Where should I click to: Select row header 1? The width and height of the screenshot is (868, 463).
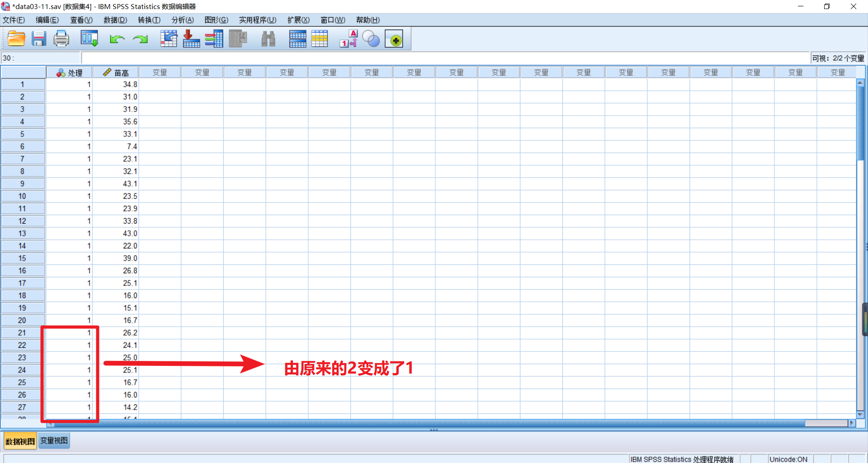click(23, 84)
